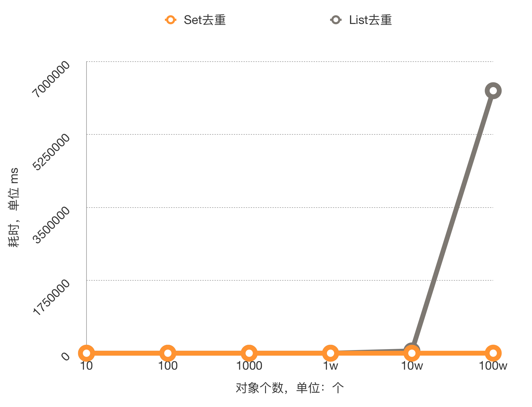Select the Set去重 data point at 1w
Viewport: 532px width, 407px height.
pyautogui.click(x=330, y=353)
